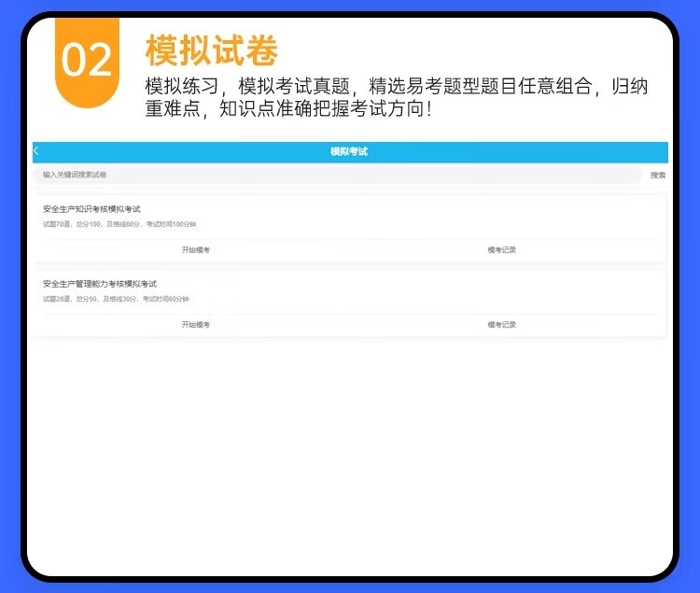Click the 试题28道 exam details line

coord(116,299)
